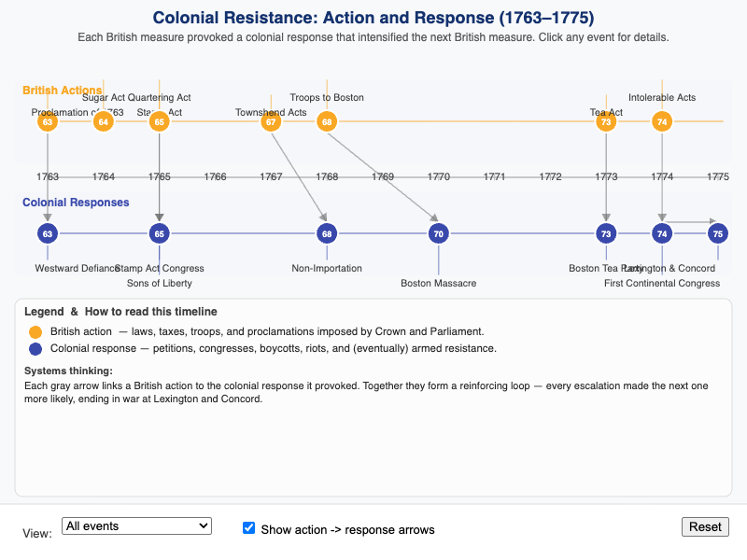Open the orange 65 Stamp Act node

tap(159, 122)
